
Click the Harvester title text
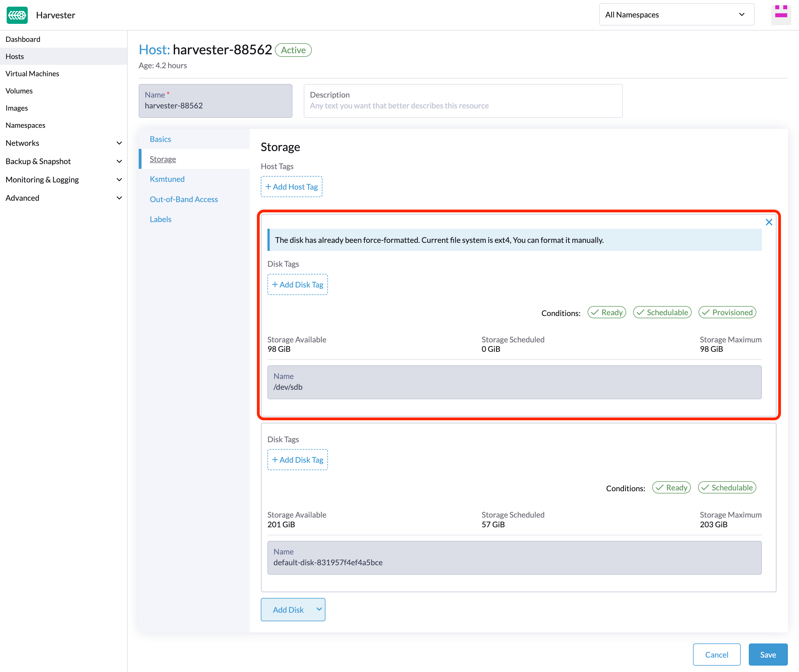[x=56, y=15]
